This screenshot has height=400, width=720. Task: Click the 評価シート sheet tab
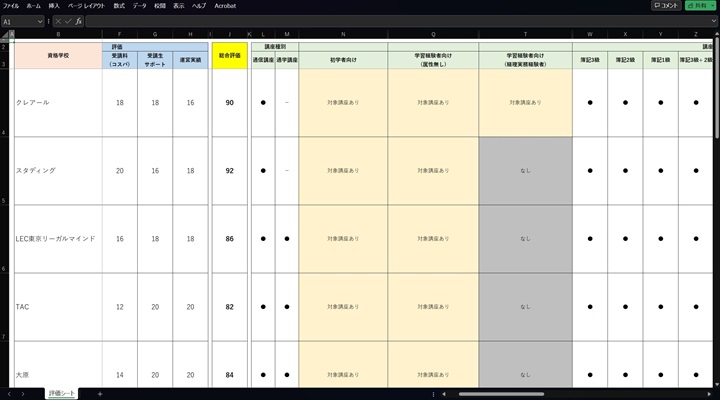62,394
